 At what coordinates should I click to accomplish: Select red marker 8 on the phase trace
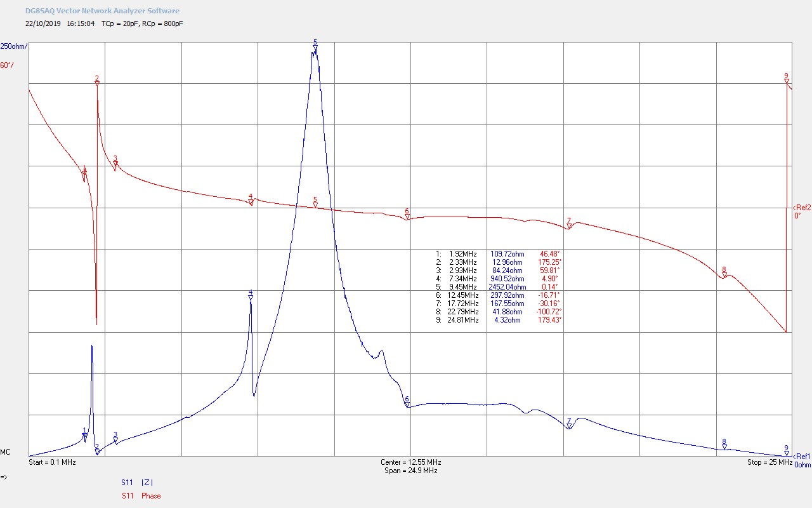point(724,272)
